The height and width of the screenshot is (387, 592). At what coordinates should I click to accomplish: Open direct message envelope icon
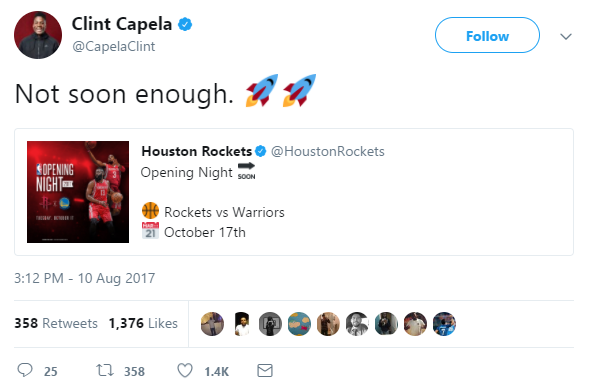coord(265,370)
